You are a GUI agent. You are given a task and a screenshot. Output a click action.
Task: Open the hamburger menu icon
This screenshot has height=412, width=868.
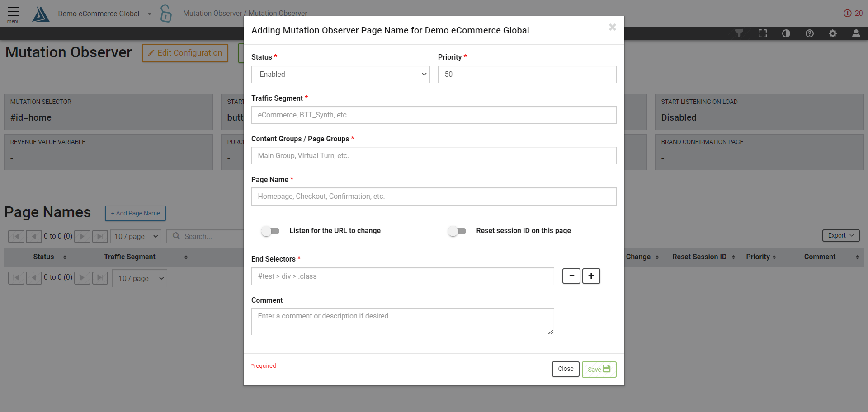tap(13, 14)
